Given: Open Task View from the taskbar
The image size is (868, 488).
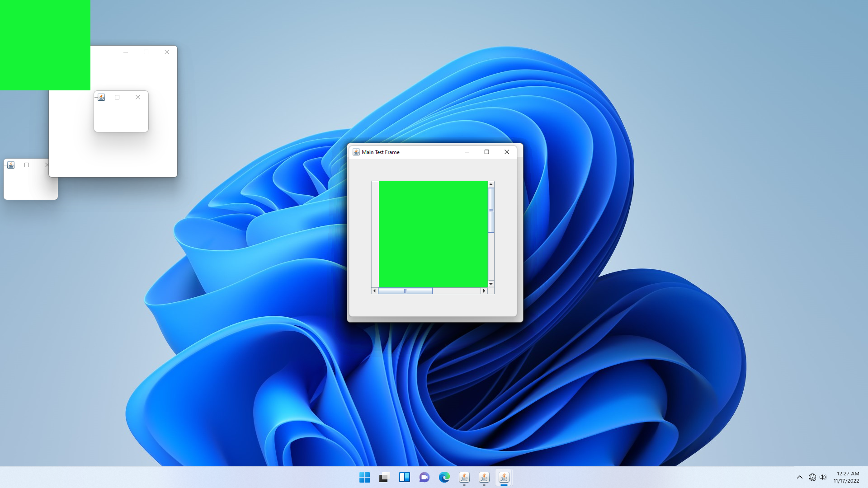Looking at the screenshot, I should 384,477.
